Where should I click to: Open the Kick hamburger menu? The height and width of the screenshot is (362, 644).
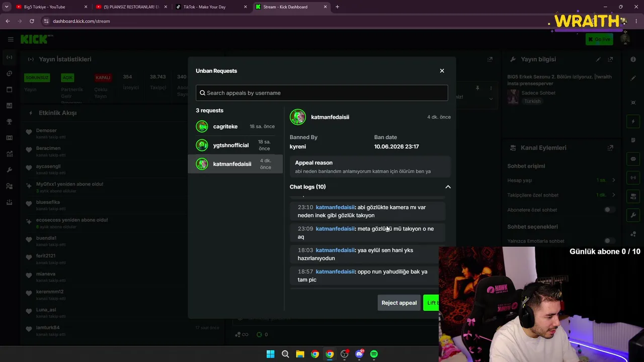click(x=11, y=39)
